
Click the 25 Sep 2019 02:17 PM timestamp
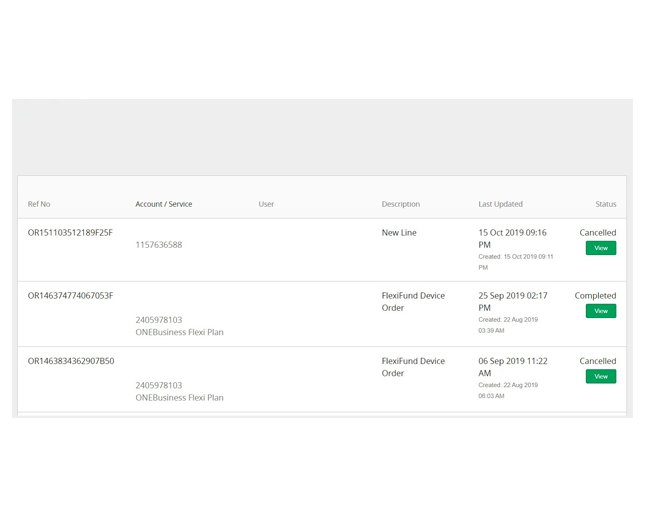pyautogui.click(x=513, y=301)
